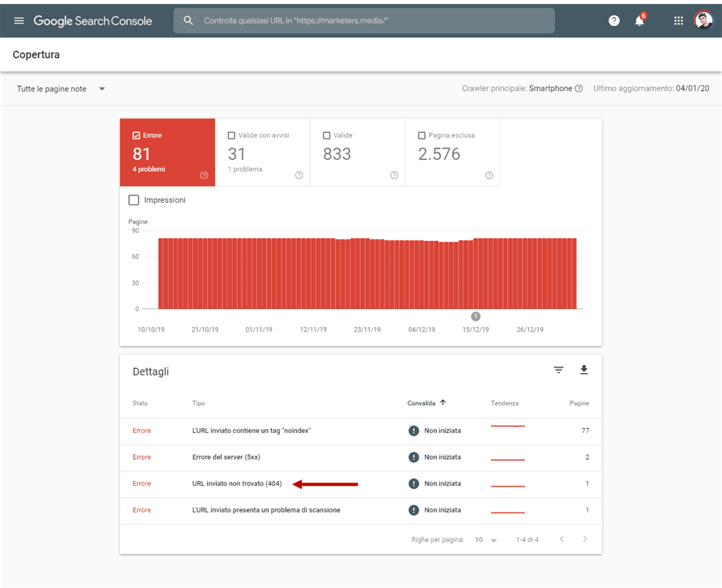Open the Google apps grid icon
Image resolution: width=722 pixels, height=588 pixels.
(678, 20)
